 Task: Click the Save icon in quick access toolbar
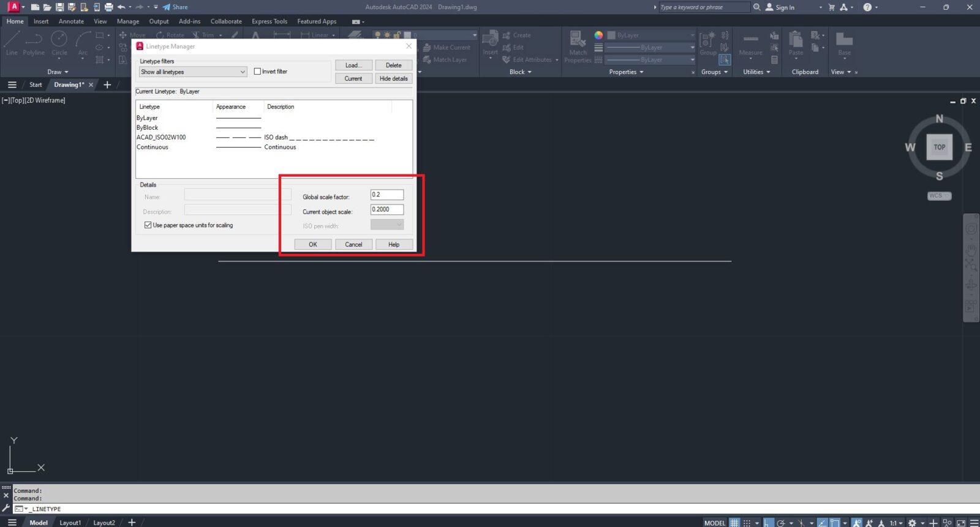point(59,7)
